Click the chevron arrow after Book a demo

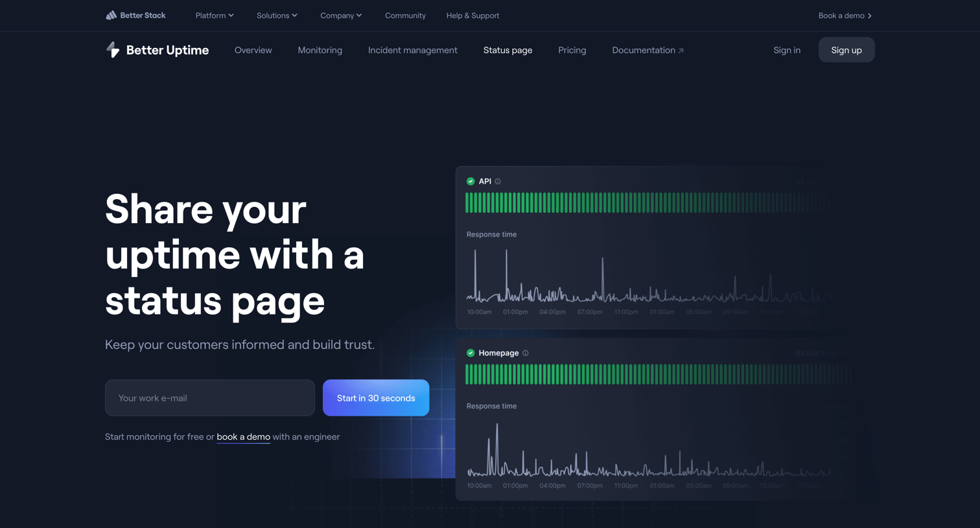(x=870, y=16)
